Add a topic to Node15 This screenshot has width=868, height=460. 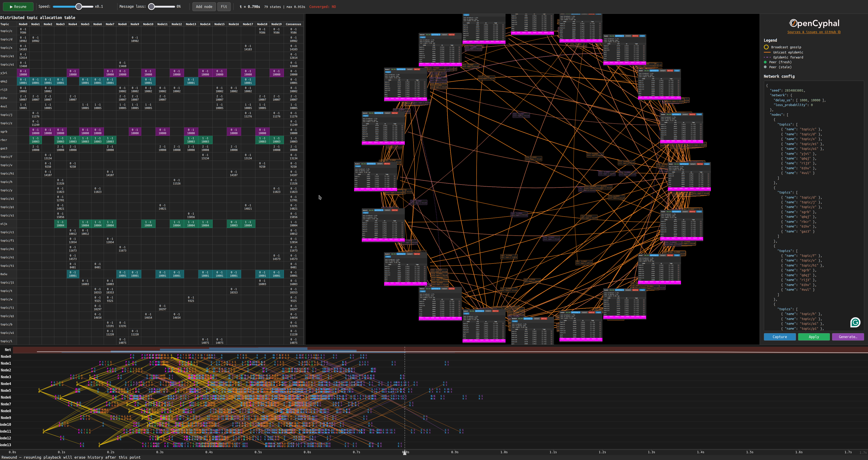358,166
